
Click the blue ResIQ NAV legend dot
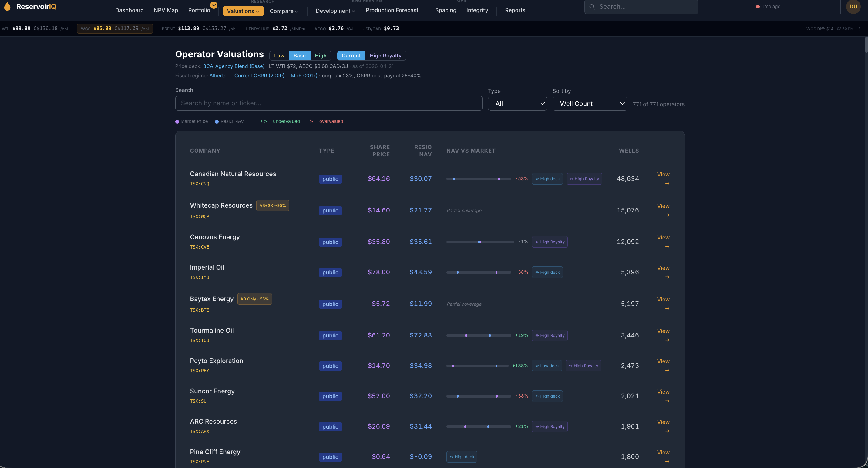tap(217, 122)
